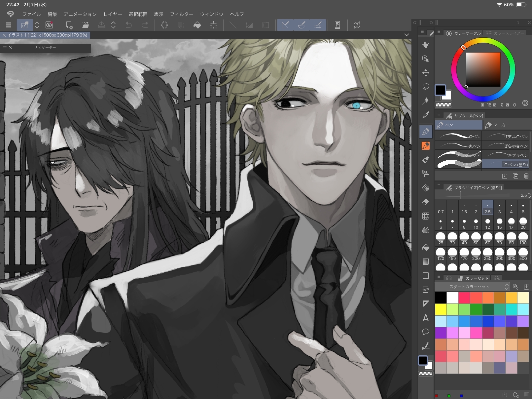Open the レイヤー menu

click(x=113, y=14)
